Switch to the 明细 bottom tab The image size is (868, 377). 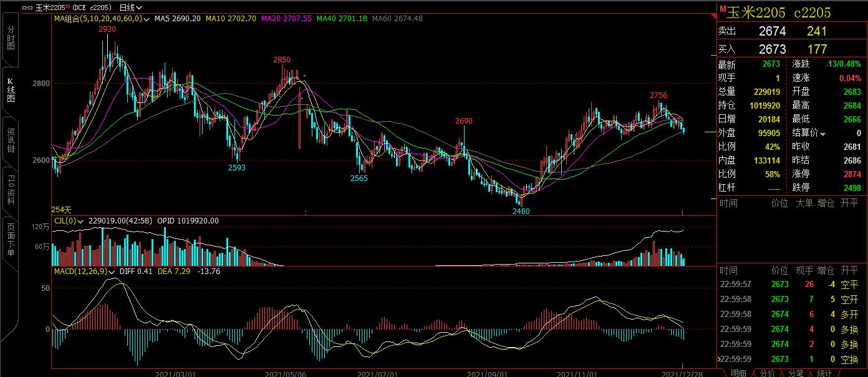[x=738, y=373]
